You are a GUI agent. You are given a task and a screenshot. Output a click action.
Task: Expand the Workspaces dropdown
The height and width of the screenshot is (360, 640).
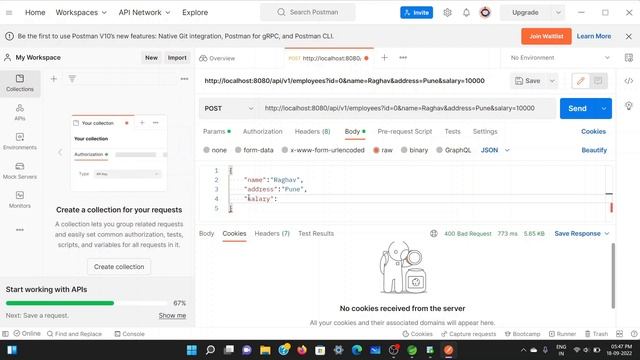[81, 13]
